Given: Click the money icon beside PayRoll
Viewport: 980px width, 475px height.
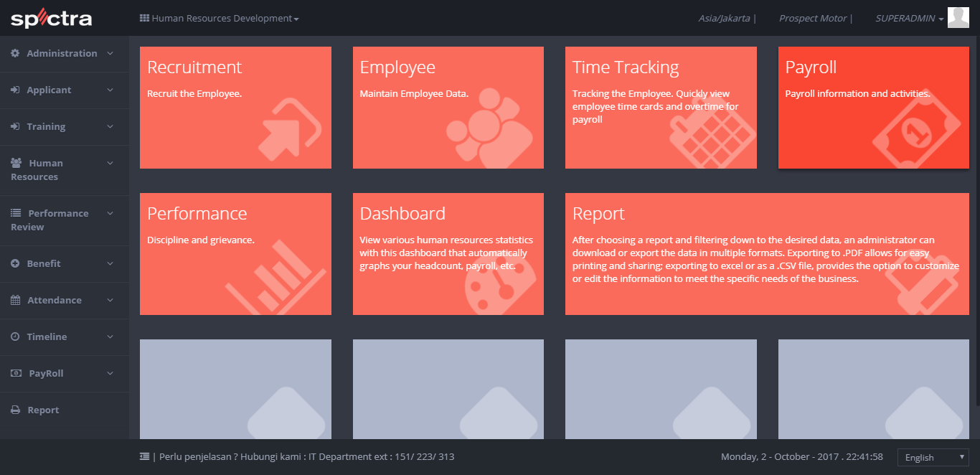Looking at the screenshot, I should tap(16, 373).
